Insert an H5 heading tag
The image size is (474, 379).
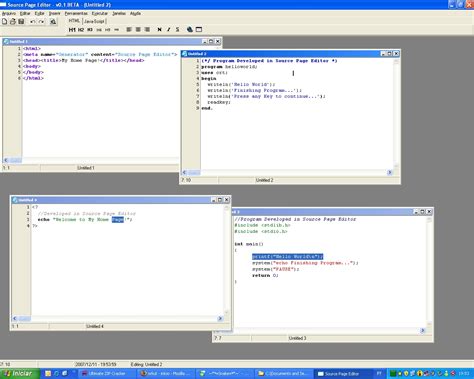coord(107,30)
